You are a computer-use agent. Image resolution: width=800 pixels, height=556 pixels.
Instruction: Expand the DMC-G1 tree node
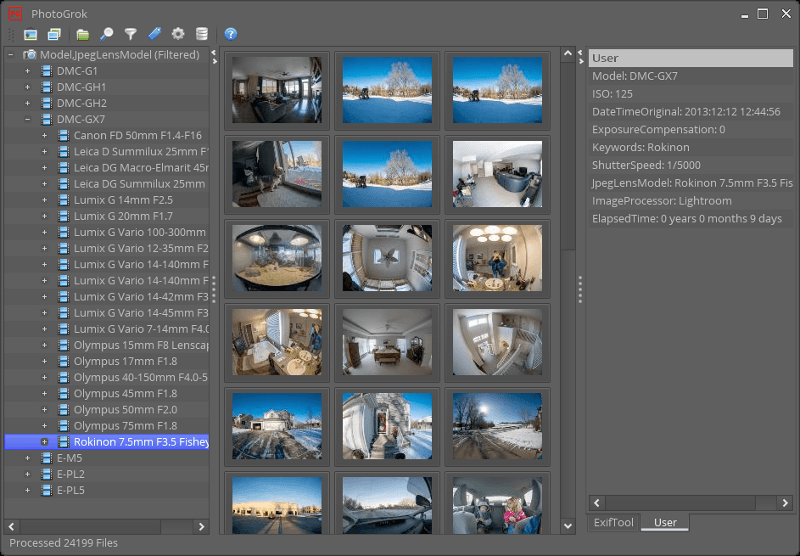tap(28, 71)
